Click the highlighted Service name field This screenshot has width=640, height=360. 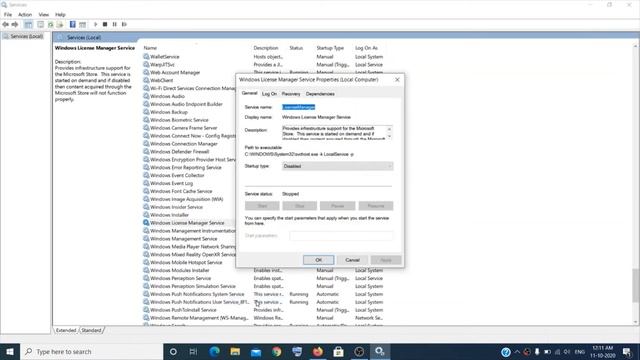[299, 107]
